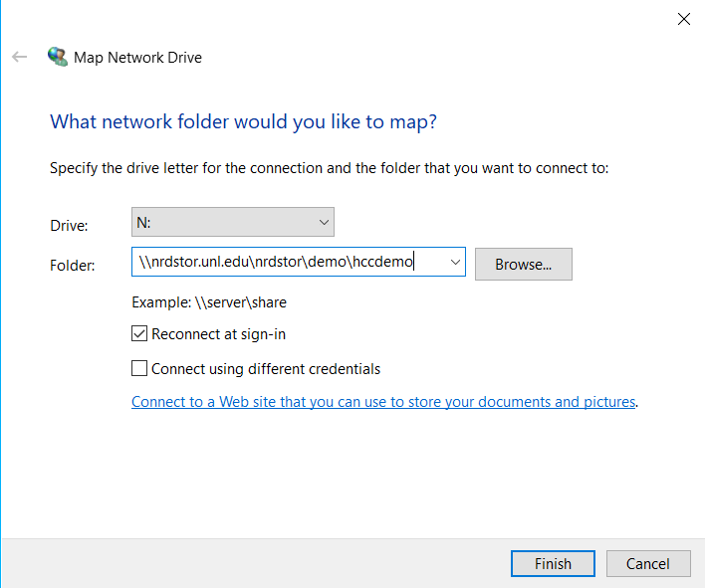Enable Connect using different credentials checkbox
The image size is (705, 588).
coord(139,369)
